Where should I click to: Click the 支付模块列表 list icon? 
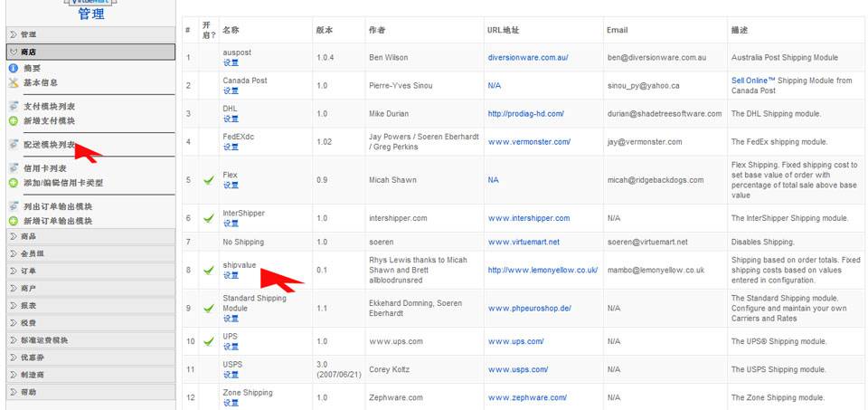coord(14,106)
